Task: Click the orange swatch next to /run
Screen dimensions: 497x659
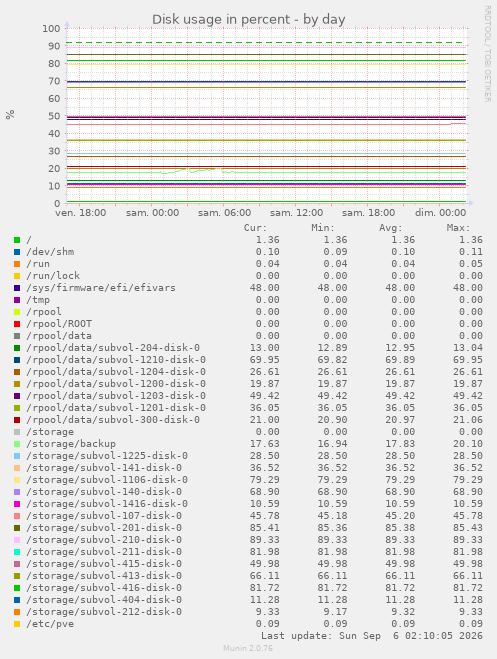Action: tap(17, 264)
